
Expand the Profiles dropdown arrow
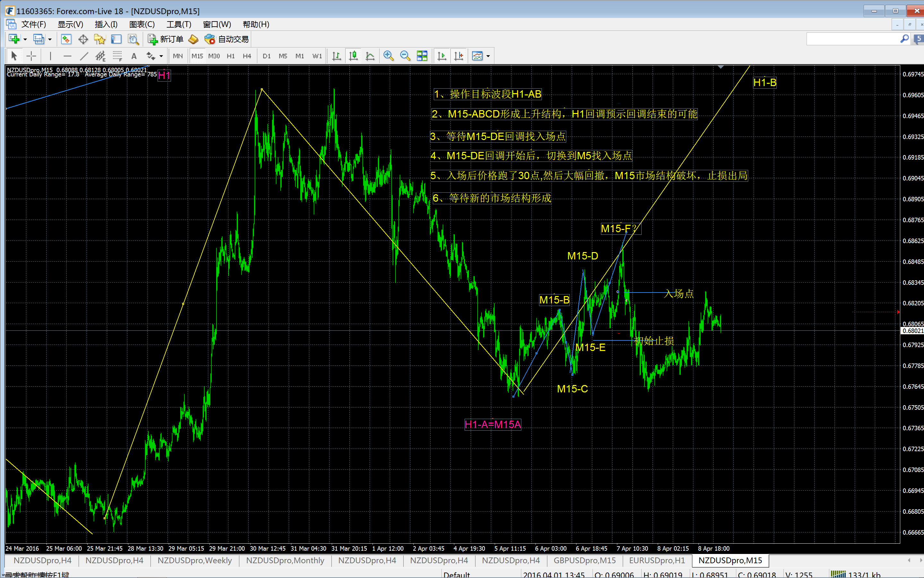pyautogui.click(x=50, y=39)
